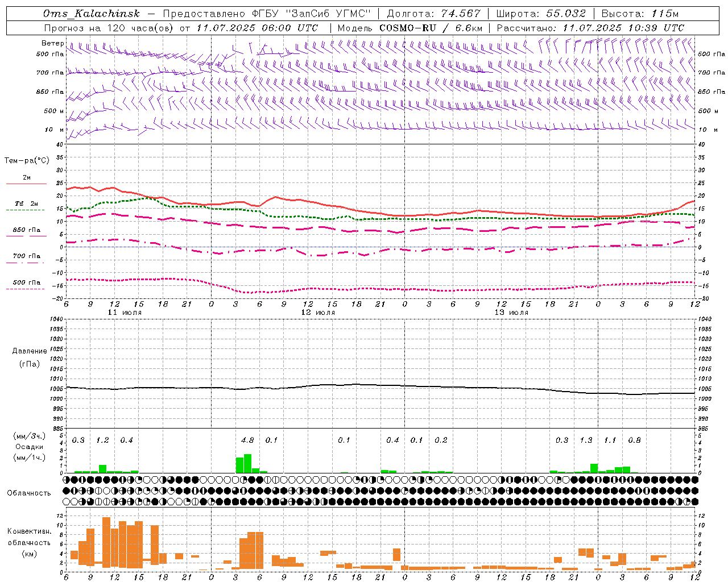Click the 1040 label on left pressure axis

(57, 319)
